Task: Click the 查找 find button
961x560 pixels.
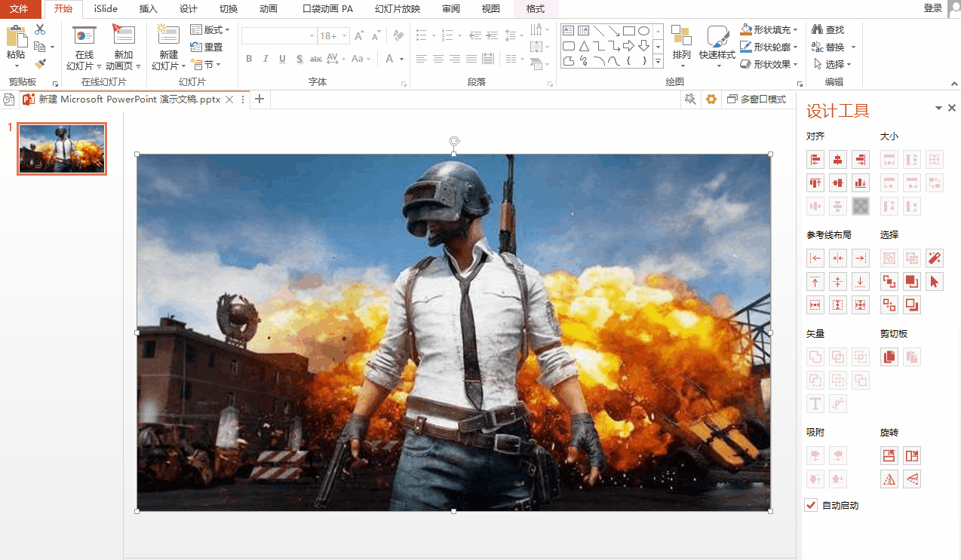Action: [x=827, y=29]
